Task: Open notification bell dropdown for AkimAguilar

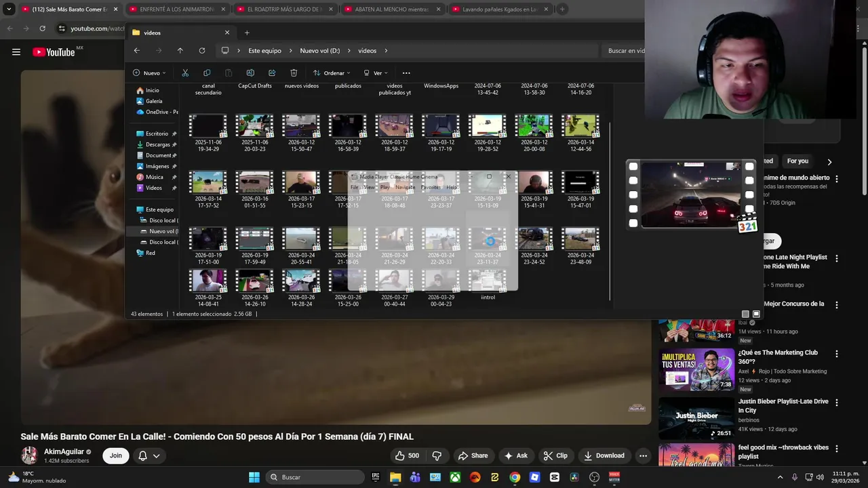Action: tap(149, 455)
